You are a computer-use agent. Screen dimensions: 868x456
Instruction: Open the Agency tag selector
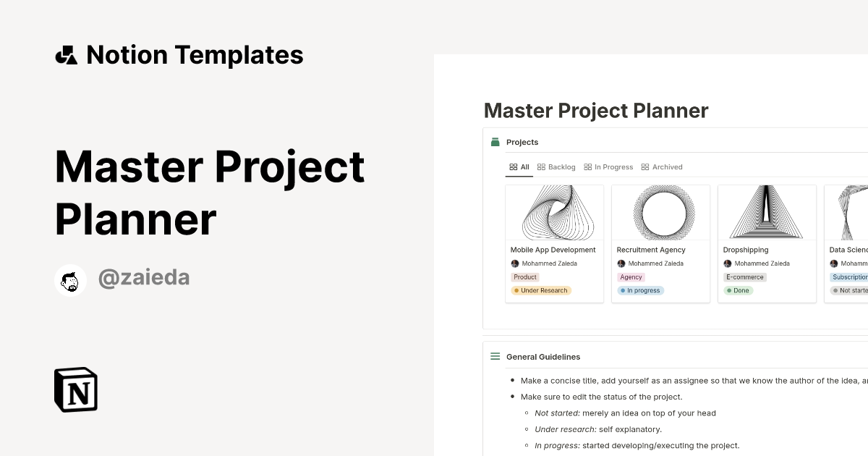pyautogui.click(x=631, y=276)
